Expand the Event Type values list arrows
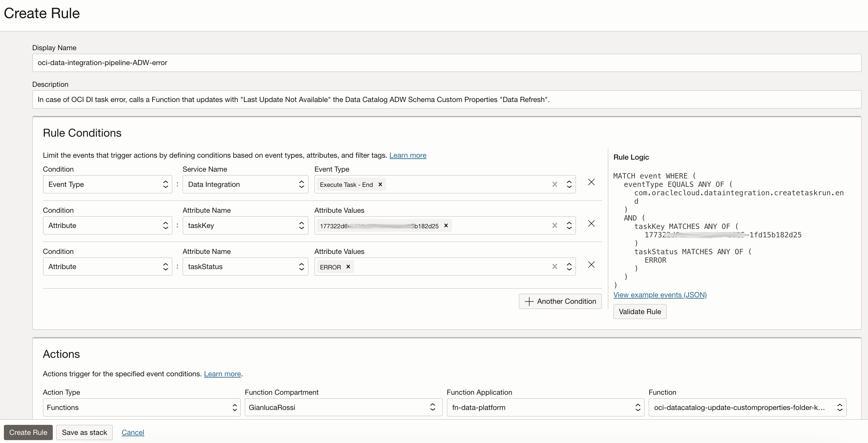This screenshot has height=443, width=868. 569,184
